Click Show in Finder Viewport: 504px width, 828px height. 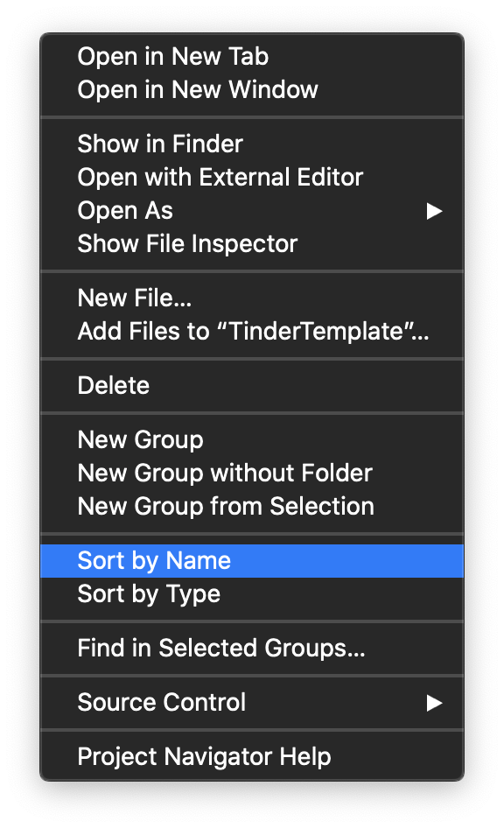pos(252,144)
